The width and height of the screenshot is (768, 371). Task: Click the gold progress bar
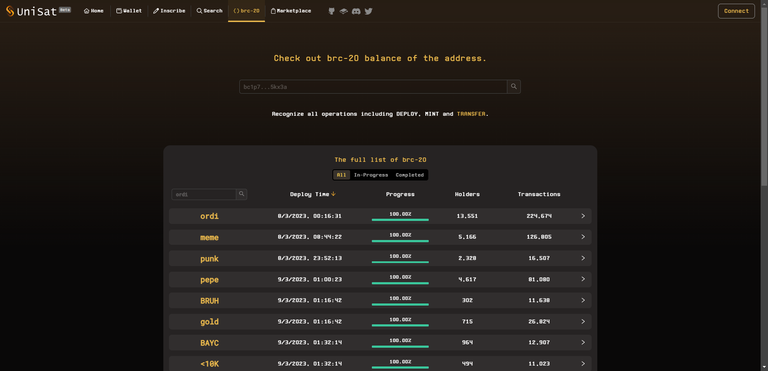[400, 325]
